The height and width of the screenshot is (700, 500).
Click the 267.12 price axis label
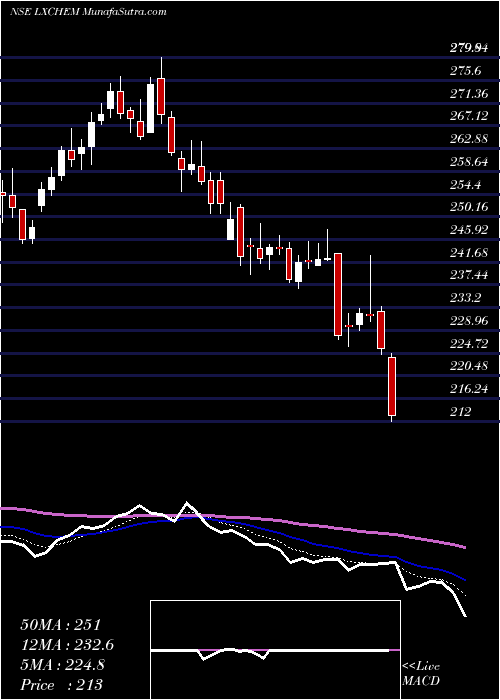468,116
